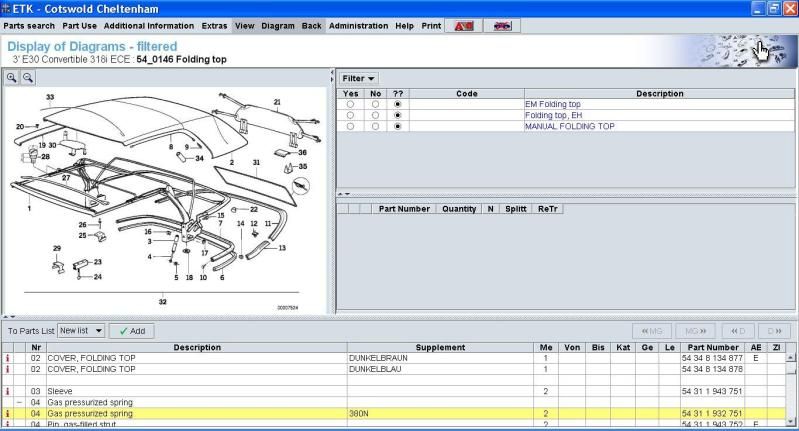Image resolution: width=799 pixels, height=431 pixels.
Task: Click the car model toolbar icon
Action: [x=502, y=25]
